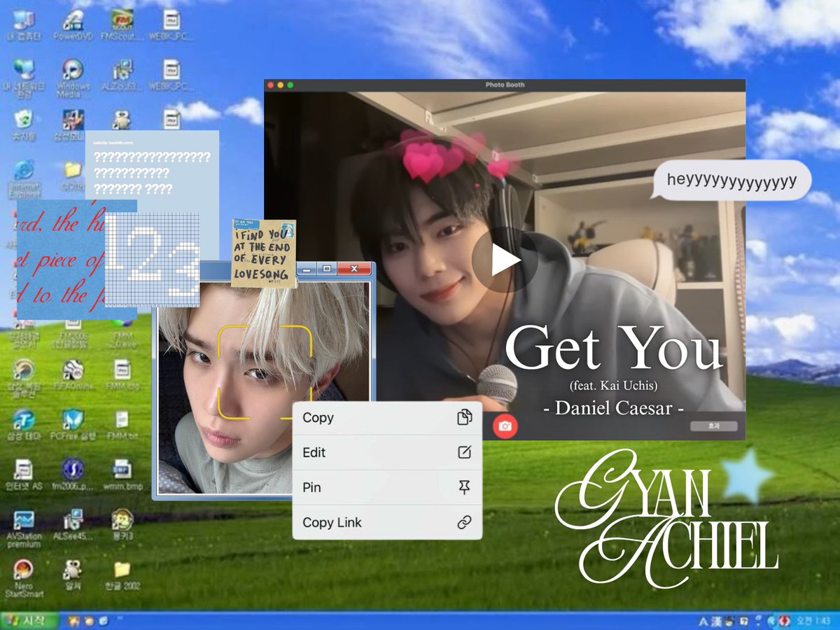Launch the Nero StartSmart shortcut
This screenshot has width=840, height=630.
(23, 580)
